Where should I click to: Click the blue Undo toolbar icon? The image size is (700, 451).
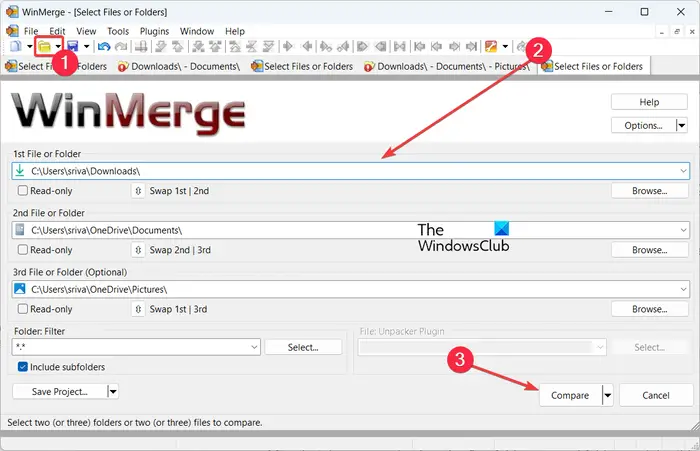104,46
